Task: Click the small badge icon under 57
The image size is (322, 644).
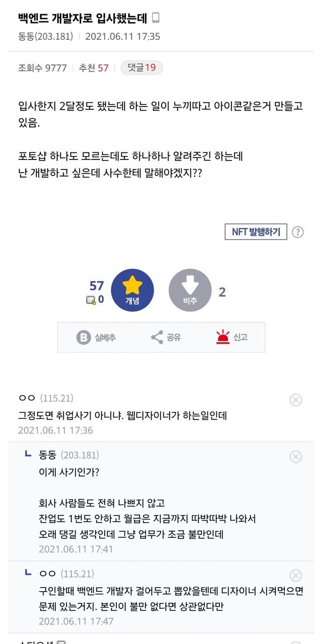Action: coord(91,300)
